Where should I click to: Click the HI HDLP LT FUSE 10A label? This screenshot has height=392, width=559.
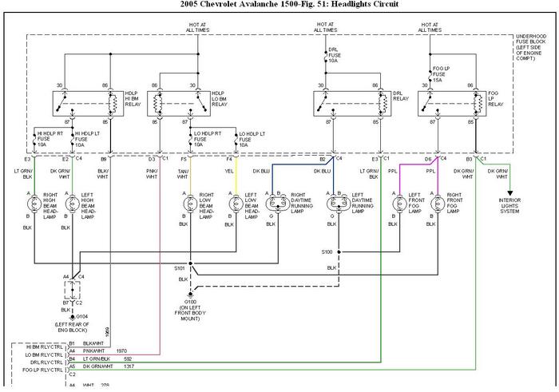click(x=87, y=139)
